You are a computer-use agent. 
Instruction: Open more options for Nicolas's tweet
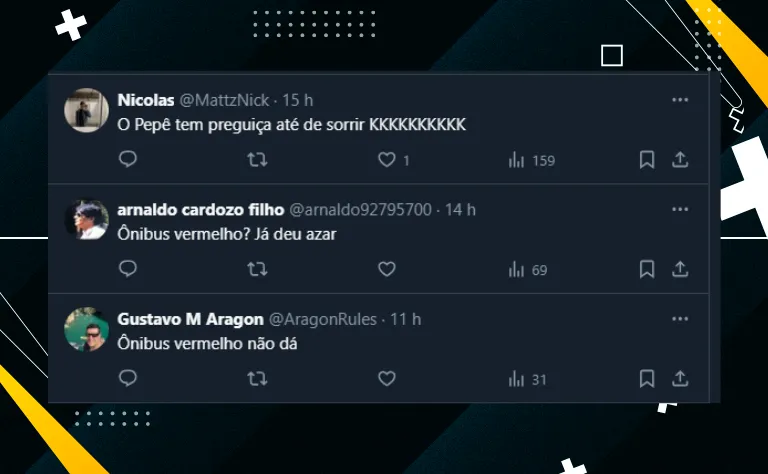tap(680, 100)
